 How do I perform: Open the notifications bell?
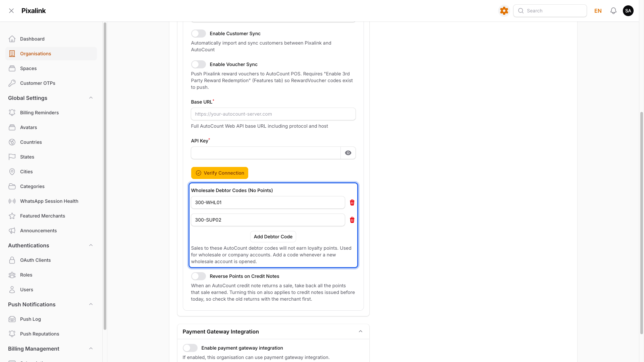(x=613, y=11)
